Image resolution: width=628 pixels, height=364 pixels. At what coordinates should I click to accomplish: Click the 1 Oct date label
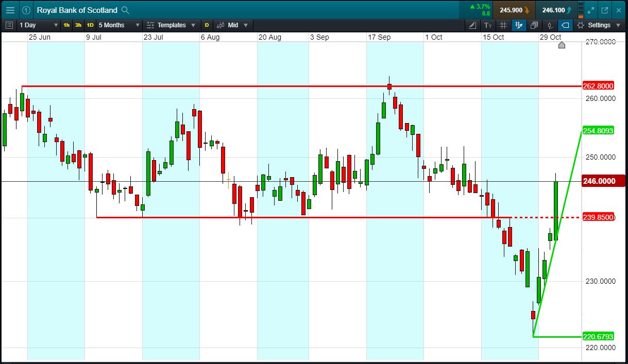(x=434, y=37)
